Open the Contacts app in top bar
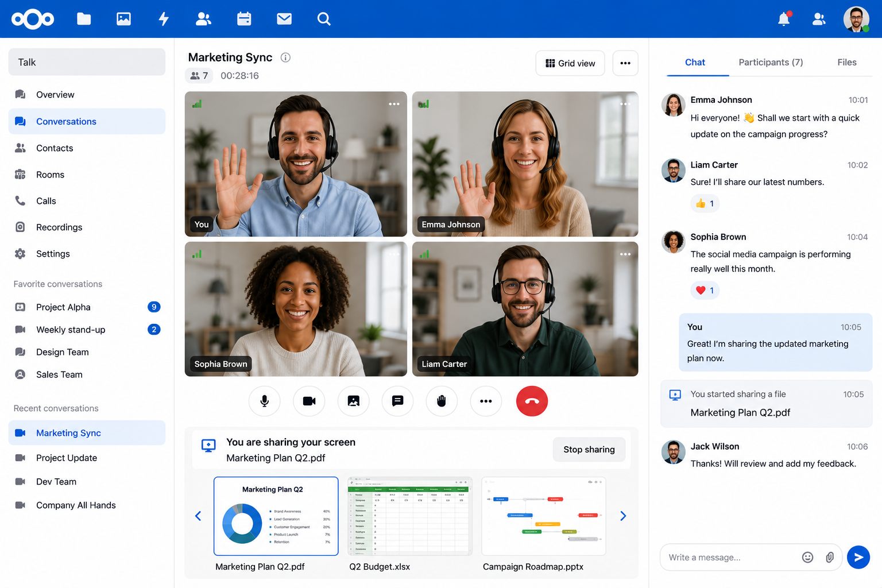 (x=203, y=19)
